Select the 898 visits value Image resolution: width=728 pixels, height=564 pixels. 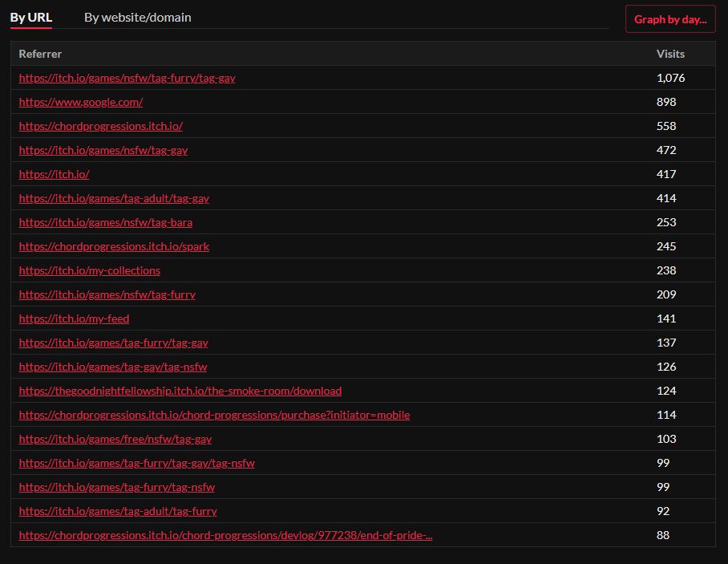[666, 102]
